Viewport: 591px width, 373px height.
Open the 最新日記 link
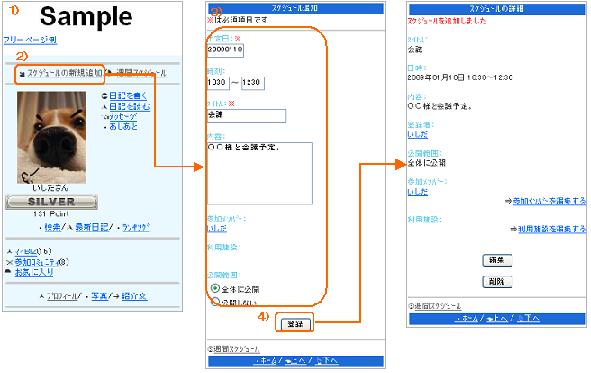click(x=92, y=227)
